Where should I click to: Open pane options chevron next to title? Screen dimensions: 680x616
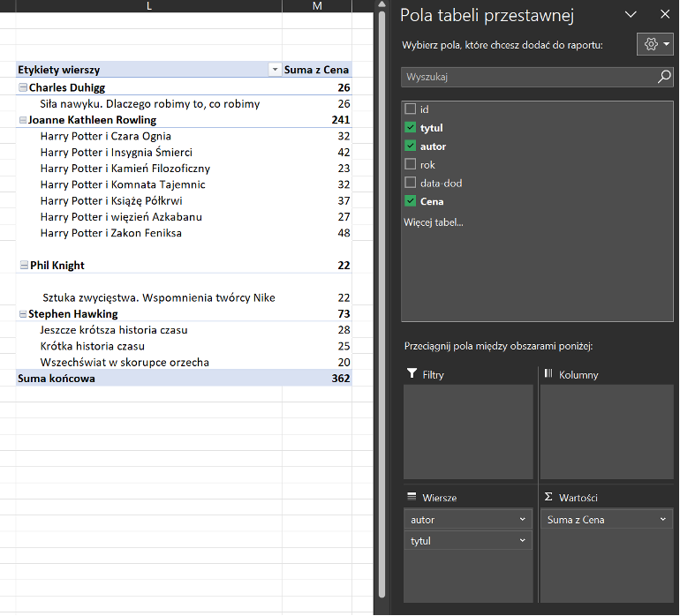coord(631,14)
